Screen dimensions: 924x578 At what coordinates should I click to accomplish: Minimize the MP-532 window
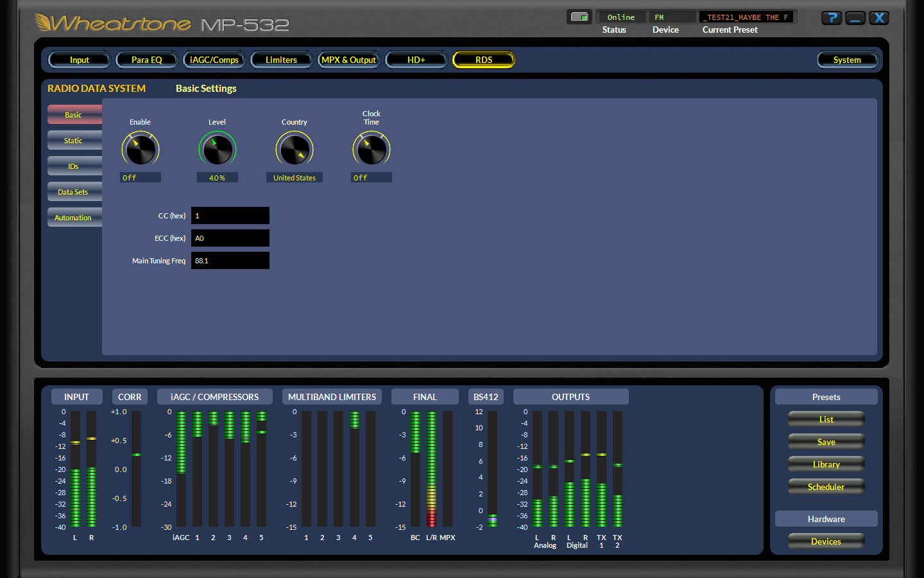(855, 18)
